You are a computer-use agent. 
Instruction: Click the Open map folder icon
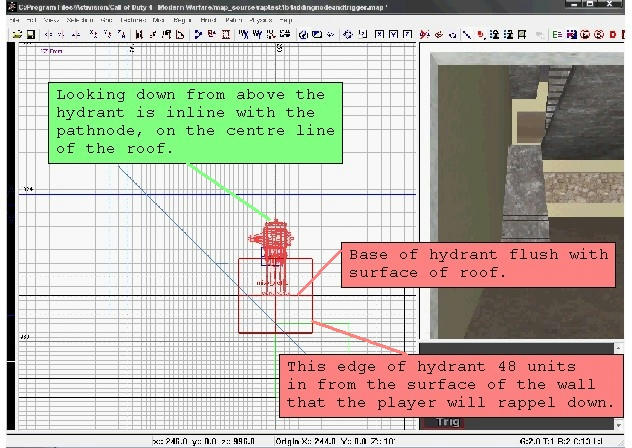click(18, 34)
